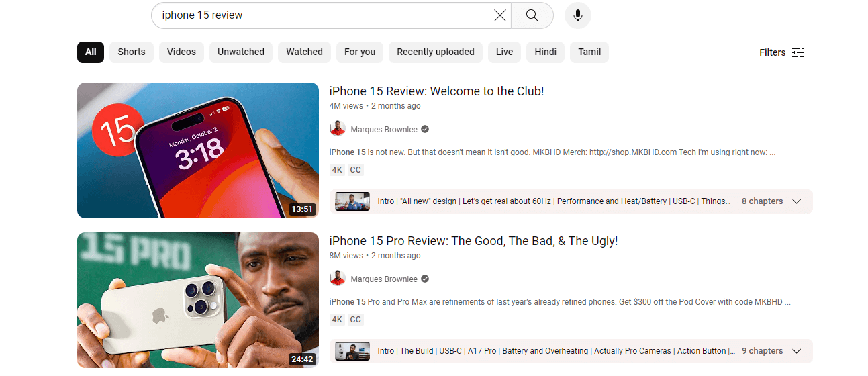Screen dimensions: 868x376
Task: Click the '9 chapters' label
Action: (x=762, y=351)
